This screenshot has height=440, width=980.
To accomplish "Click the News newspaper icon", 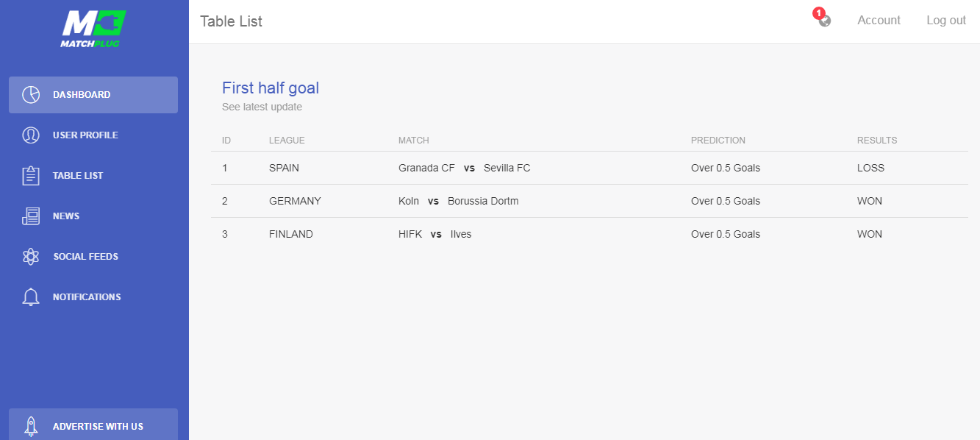I will coord(31,216).
